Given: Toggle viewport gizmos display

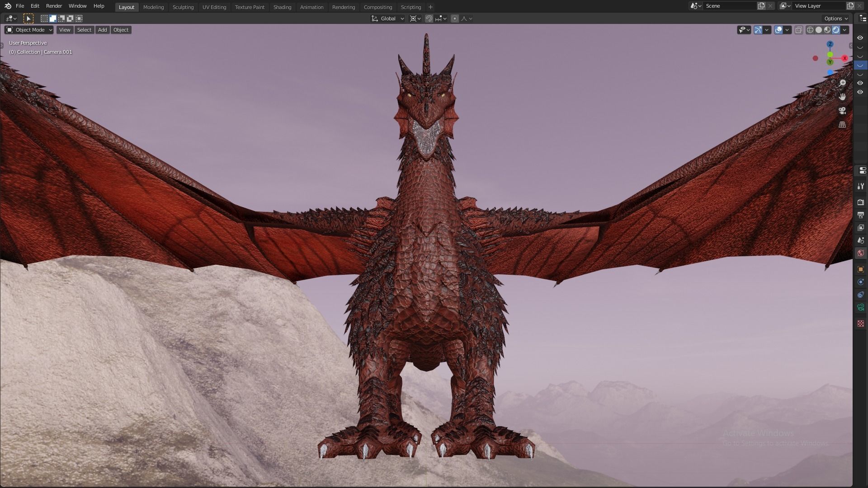Looking at the screenshot, I should (758, 30).
